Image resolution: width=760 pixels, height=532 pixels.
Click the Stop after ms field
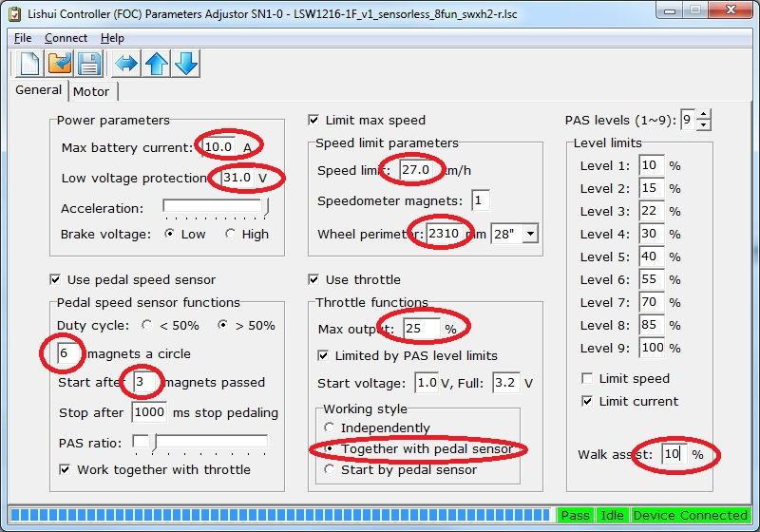(149, 412)
